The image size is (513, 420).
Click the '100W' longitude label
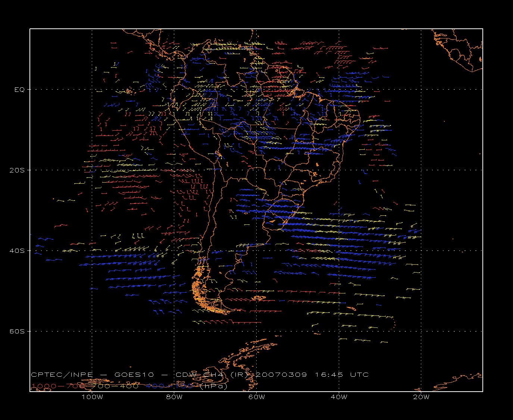[92, 397]
